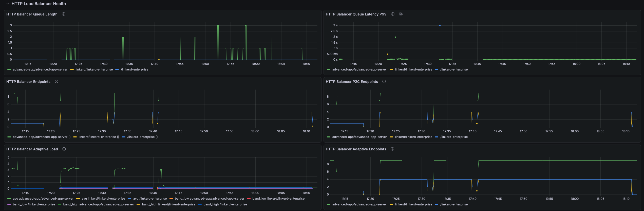Toggle /linkerd-enterprise series in Queue Latency P99 legend
Screen dimensions: 644x211
(x=454, y=69)
